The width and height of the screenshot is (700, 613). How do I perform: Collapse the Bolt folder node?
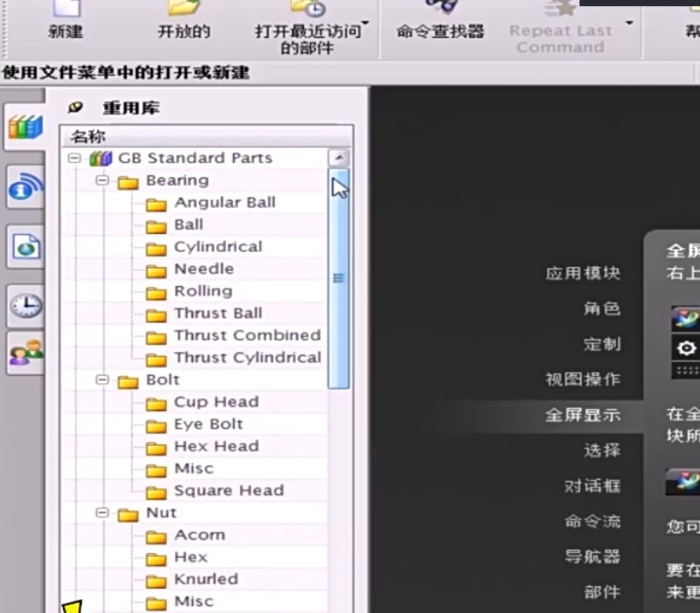coord(102,380)
